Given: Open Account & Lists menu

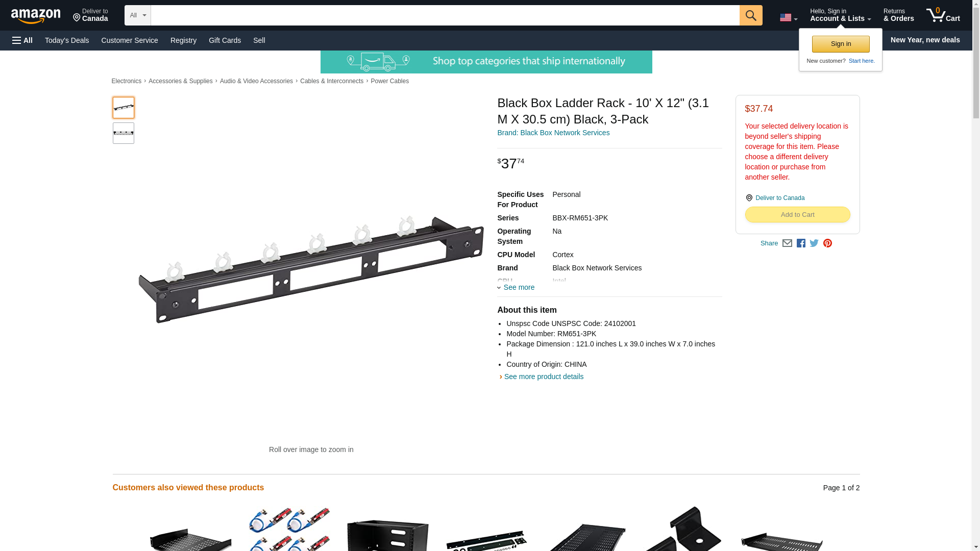Looking at the screenshot, I should 840,15.
